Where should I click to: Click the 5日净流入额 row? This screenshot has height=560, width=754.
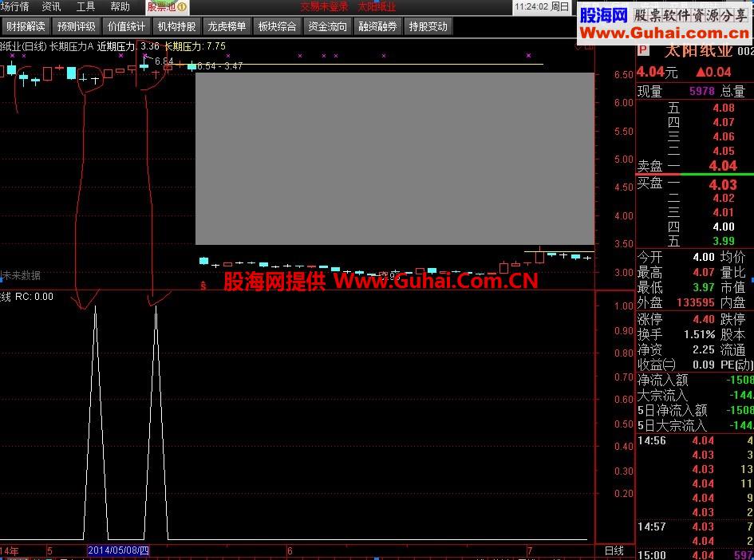tap(695, 410)
